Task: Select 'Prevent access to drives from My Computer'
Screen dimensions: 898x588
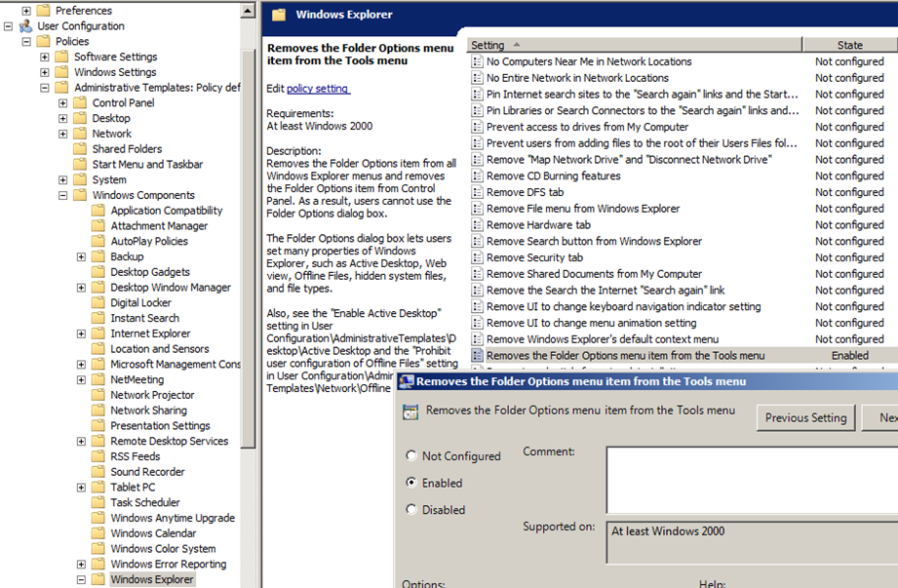Action: tap(587, 127)
